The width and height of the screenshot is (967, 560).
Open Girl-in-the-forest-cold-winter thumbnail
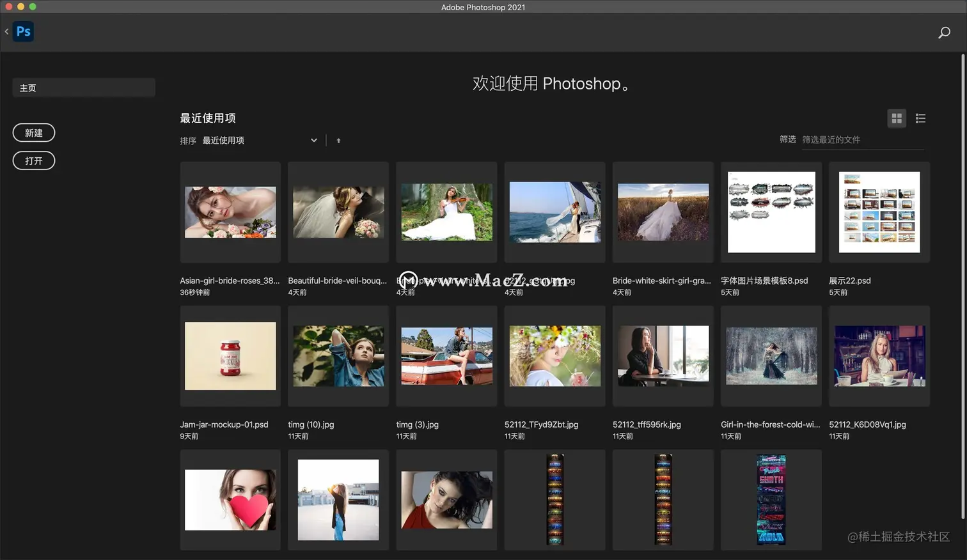point(771,356)
